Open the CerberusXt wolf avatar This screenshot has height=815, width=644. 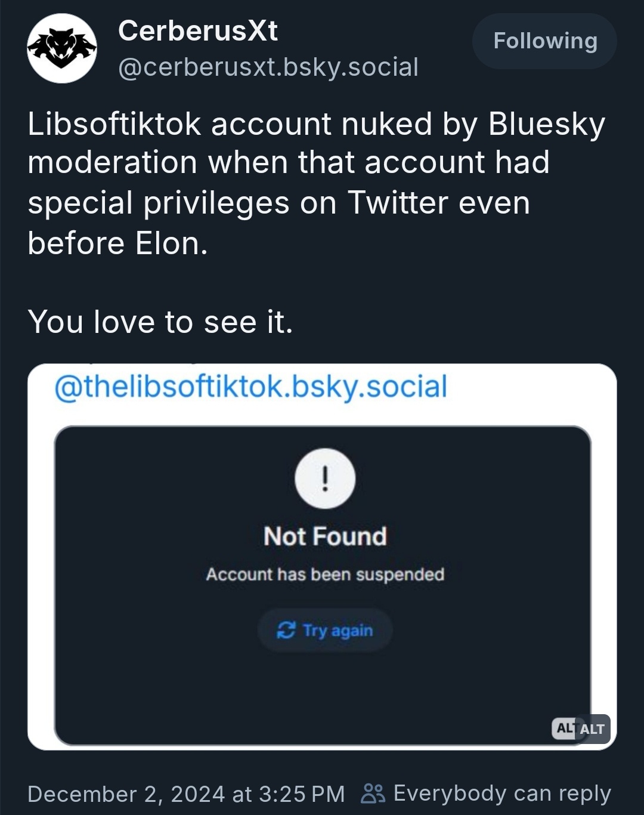[62, 48]
